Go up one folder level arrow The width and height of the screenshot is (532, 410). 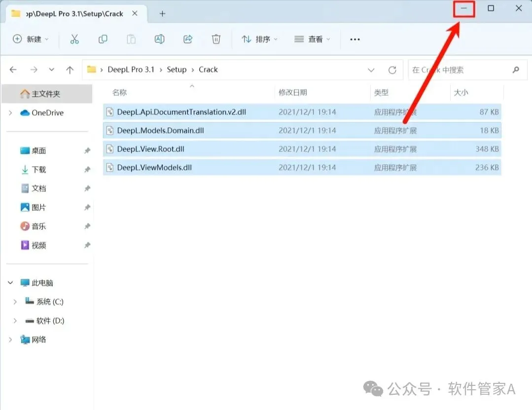[70, 70]
